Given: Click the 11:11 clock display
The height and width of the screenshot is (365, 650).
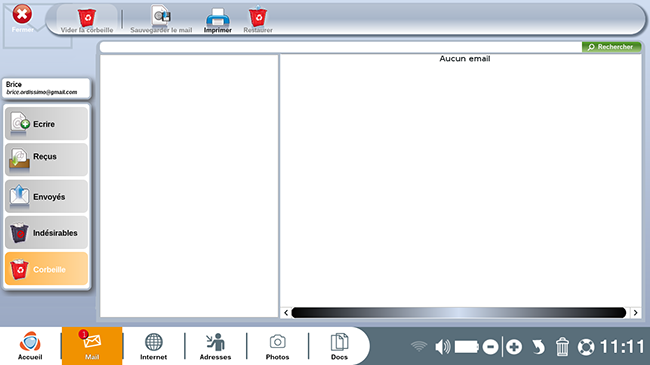Looking at the screenshot, I should click(x=622, y=347).
